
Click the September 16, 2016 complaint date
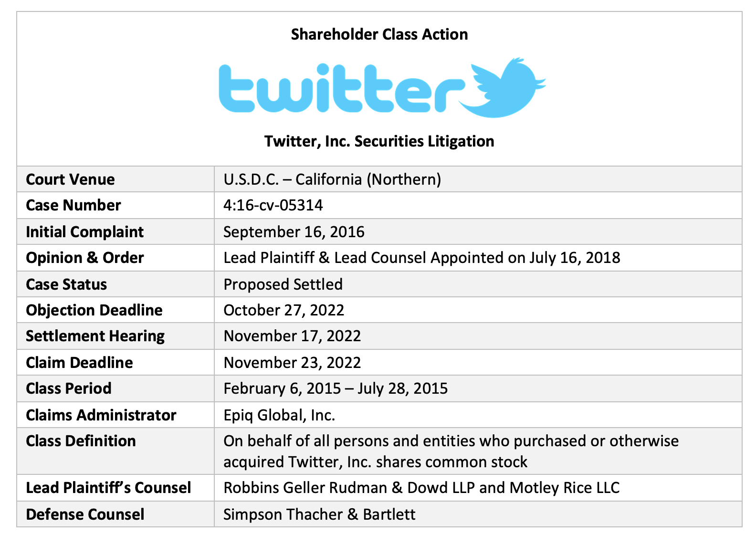(294, 232)
